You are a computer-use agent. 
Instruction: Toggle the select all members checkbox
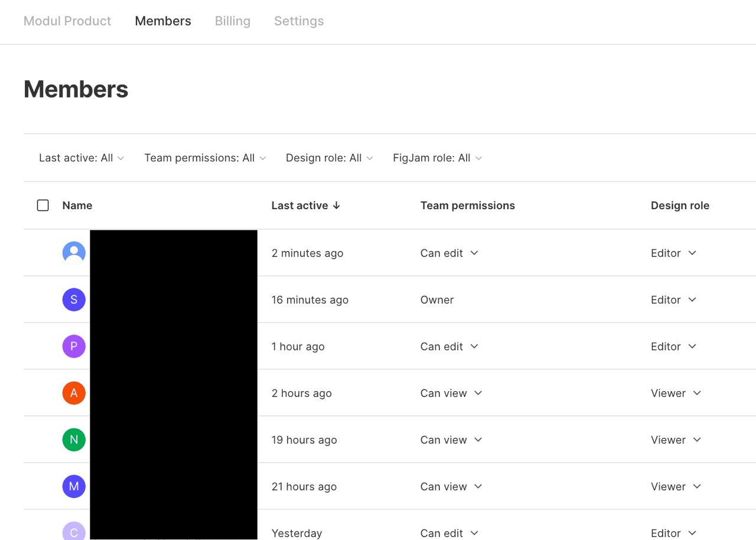pos(43,206)
